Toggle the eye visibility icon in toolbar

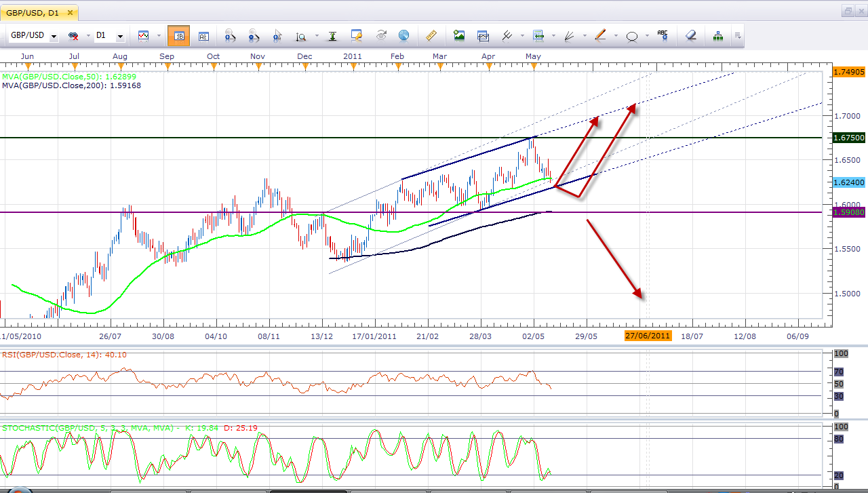380,35
